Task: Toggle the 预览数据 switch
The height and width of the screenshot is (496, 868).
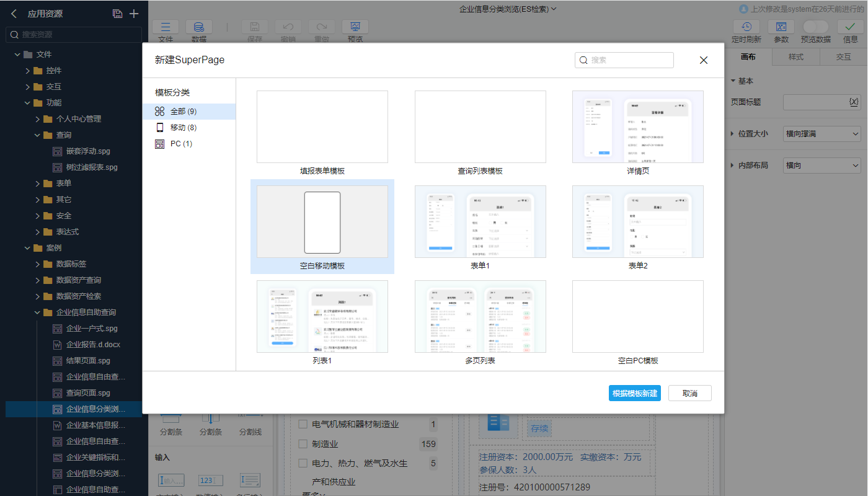Action: tap(815, 27)
